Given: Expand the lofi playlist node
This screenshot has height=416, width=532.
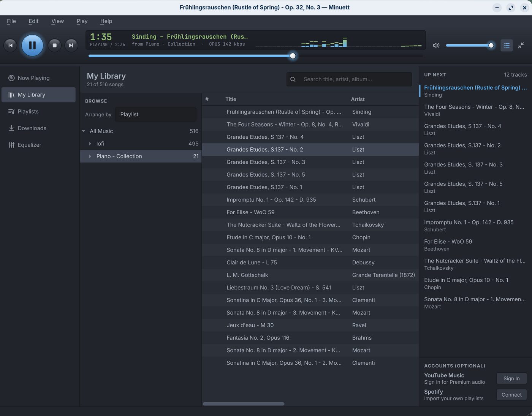Looking at the screenshot, I should [90, 144].
